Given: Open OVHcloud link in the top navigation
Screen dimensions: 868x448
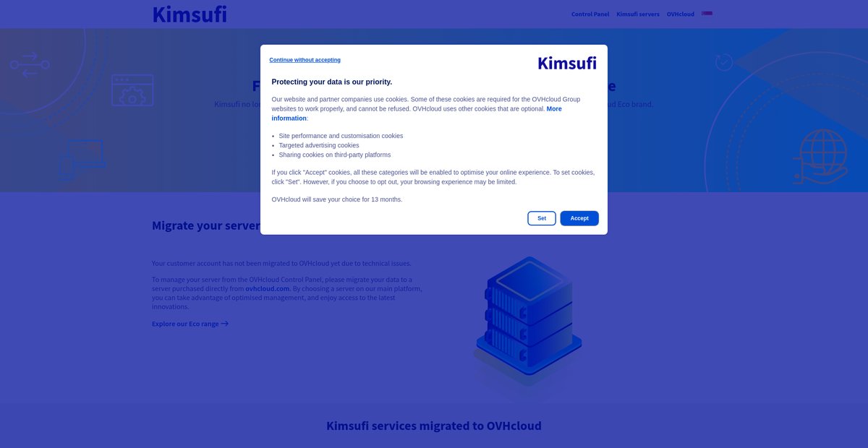Looking at the screenshot, I should [x=681, y=14].
